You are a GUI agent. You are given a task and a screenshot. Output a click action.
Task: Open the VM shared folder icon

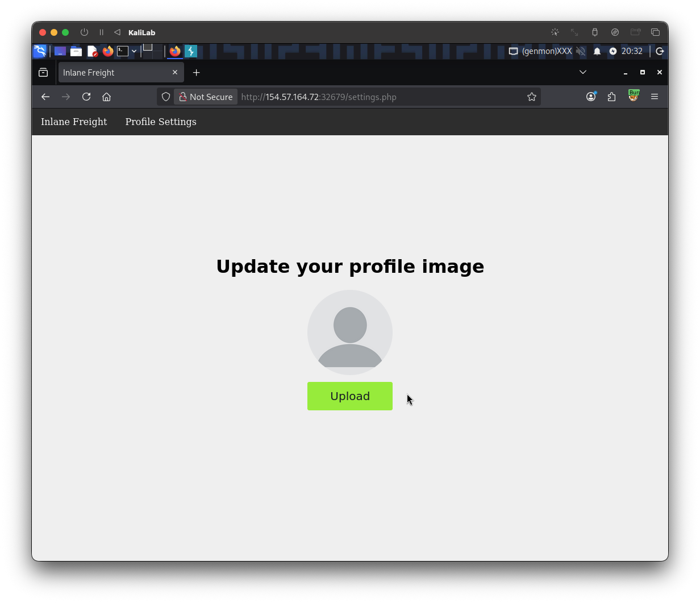(x=635, y=32)
